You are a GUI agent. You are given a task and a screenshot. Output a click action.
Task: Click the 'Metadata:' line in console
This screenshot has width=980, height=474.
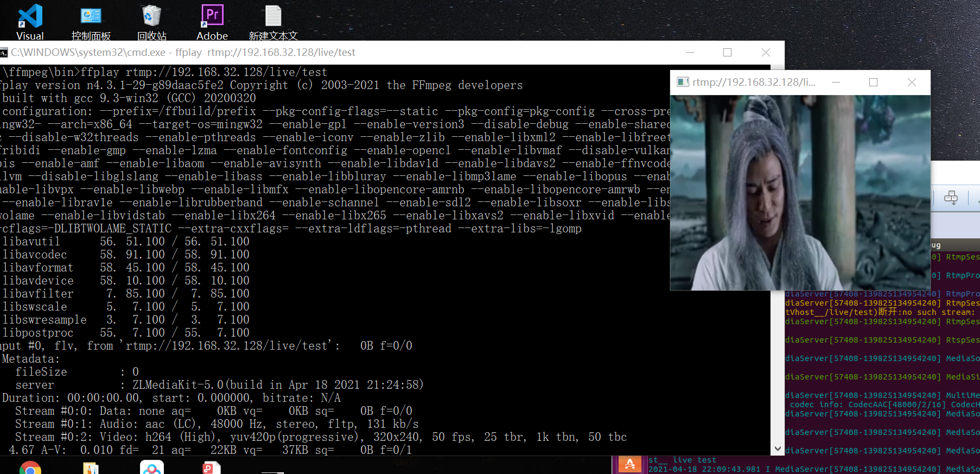pyautogui.click(x=30, y=359)
